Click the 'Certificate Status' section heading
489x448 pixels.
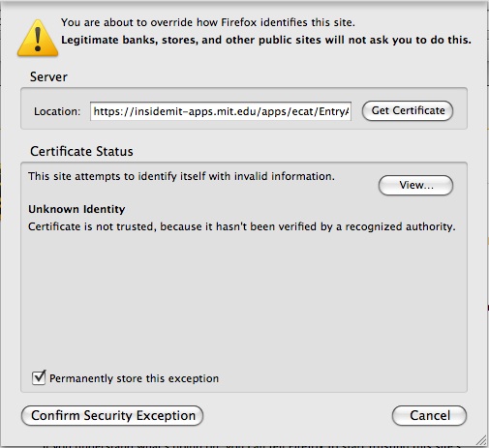tap(81, 151)
